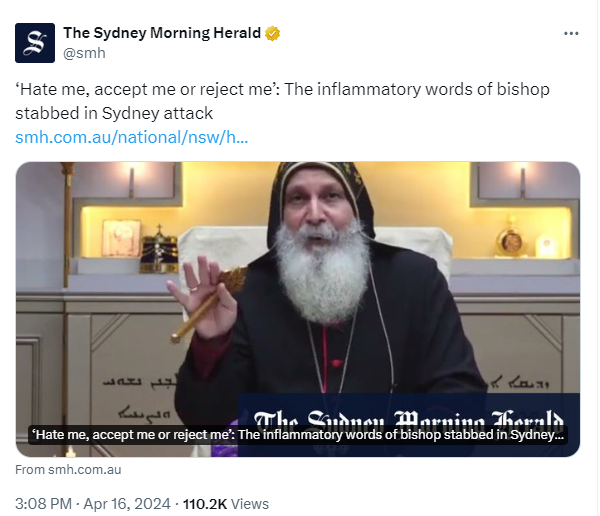View the 110.2K view count

(205, 504)
